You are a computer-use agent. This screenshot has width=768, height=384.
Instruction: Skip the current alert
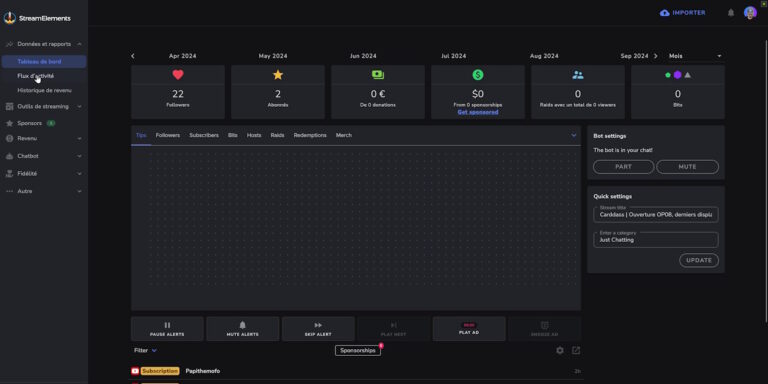click(x=318, y=329)
